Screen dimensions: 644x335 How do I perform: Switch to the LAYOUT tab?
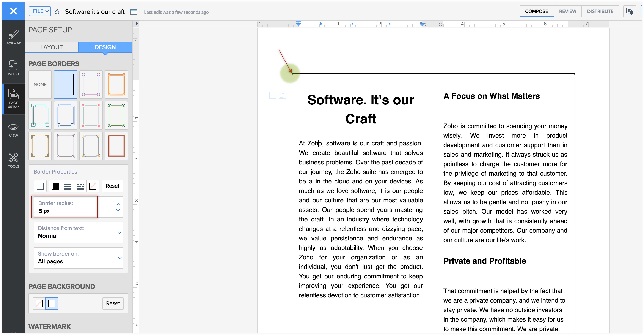(x=52, y=47)
